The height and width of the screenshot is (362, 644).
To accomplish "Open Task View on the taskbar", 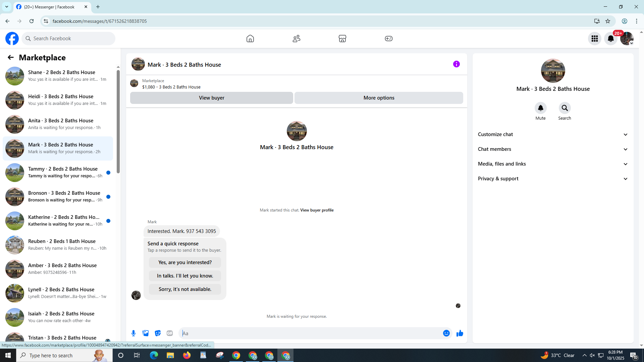I will coord(137,355).
